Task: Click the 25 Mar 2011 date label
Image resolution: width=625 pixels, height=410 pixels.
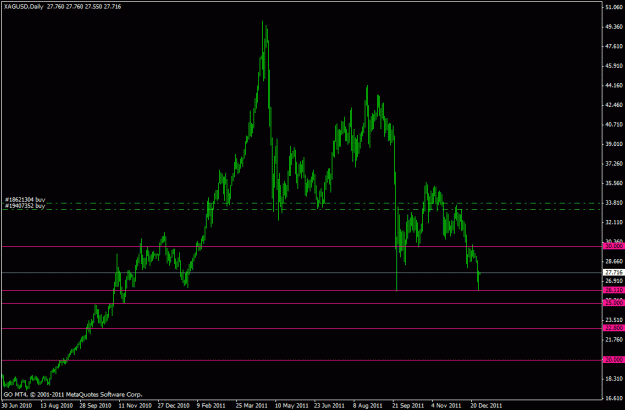Action: (x=252, y=405)
